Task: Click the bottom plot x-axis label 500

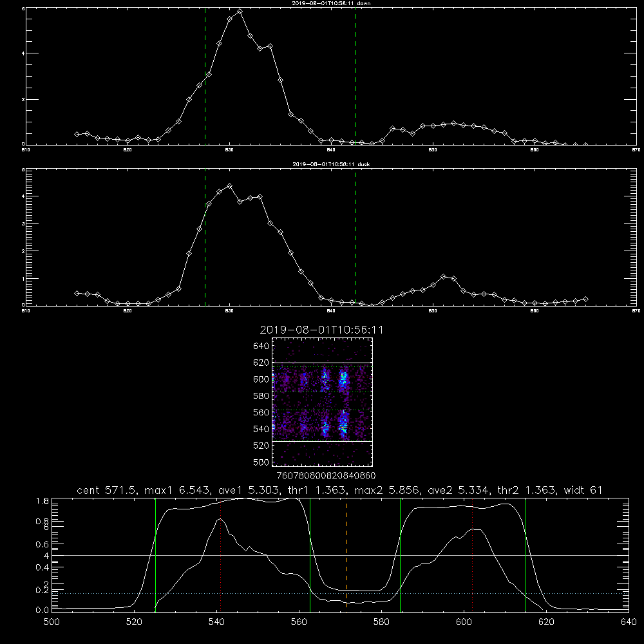Action: click(52, 622)
